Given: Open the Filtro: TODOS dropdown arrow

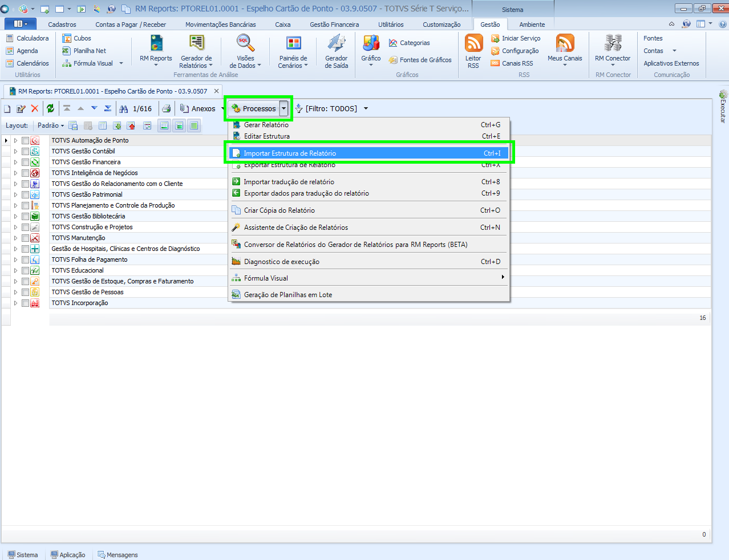Looking at the screenshot, I should (366, 108).
